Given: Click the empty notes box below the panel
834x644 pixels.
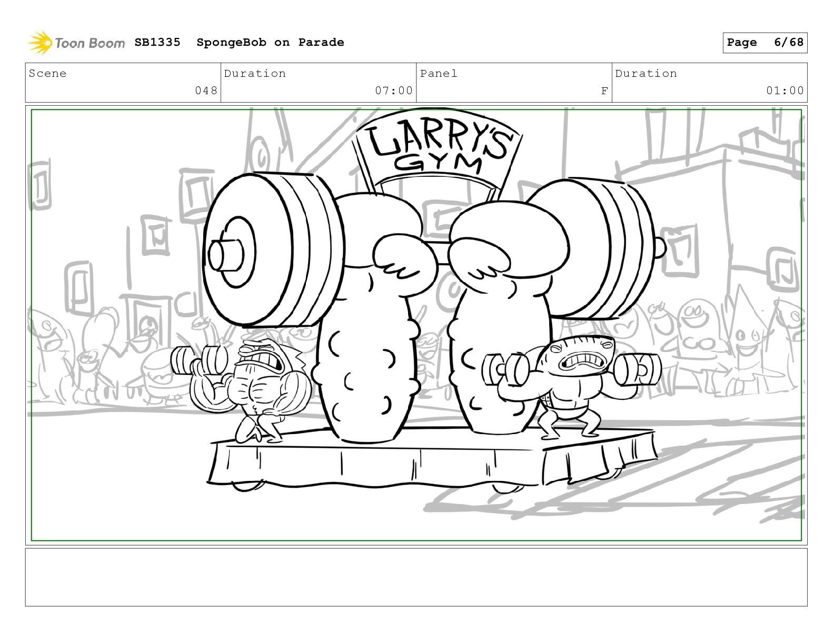Looking at the screenshot, I should [416, 577].
